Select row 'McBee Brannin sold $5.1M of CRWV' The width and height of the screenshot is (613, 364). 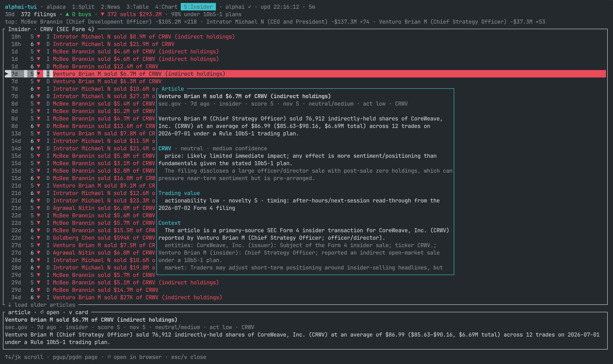coord(305,282)
